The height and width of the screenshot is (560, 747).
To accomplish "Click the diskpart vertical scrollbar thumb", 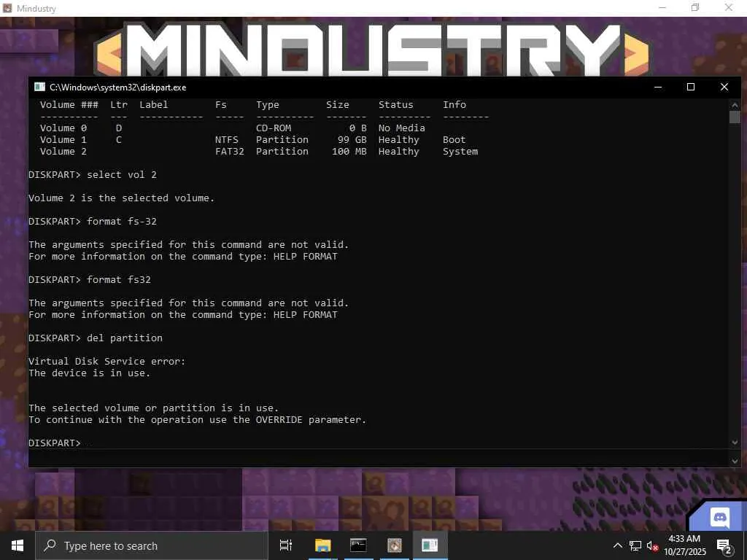I will (735, 117).
